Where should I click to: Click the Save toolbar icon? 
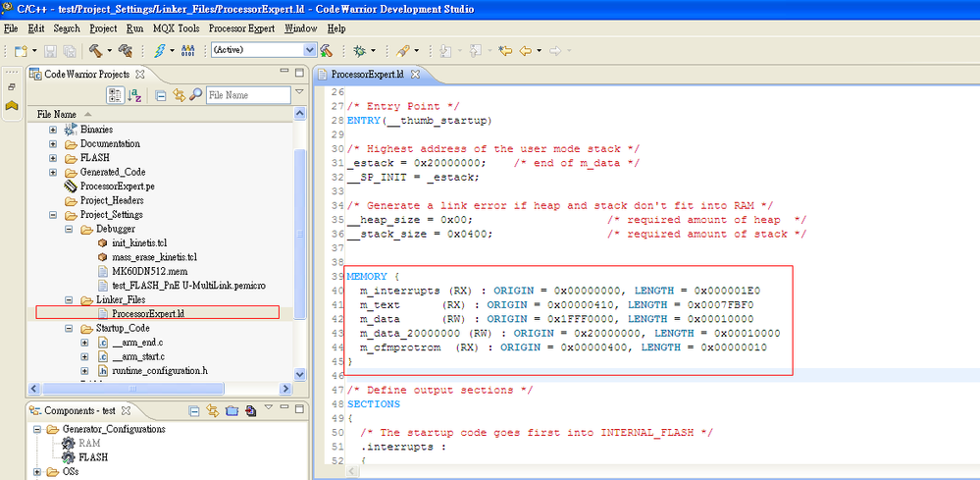pyautogui.click(x=51, y=51)
